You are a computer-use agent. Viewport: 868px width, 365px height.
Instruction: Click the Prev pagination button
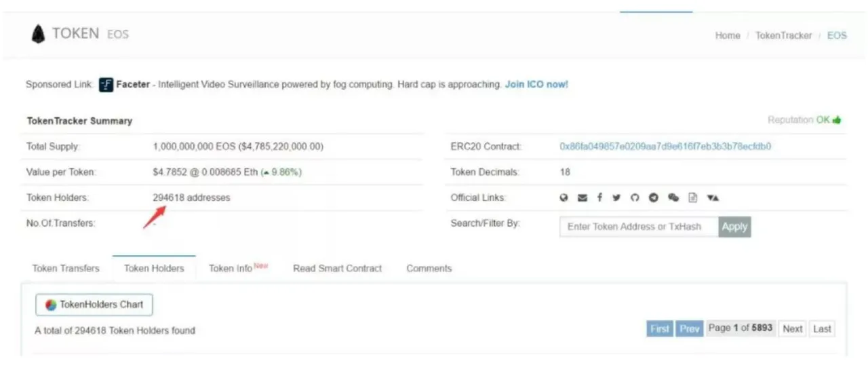click(x=690, y=328)
